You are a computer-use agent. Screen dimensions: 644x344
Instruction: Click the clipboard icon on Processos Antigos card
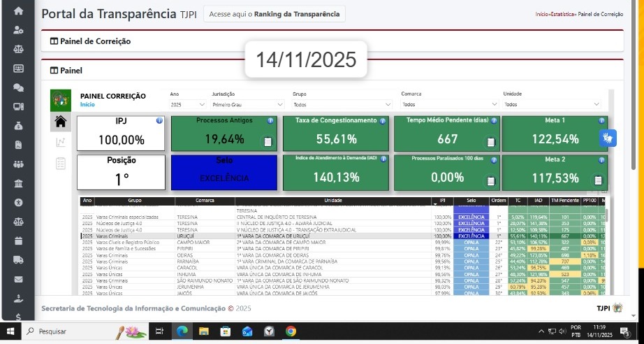(267, 142)
